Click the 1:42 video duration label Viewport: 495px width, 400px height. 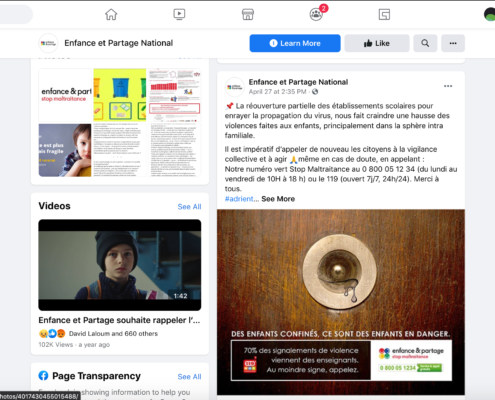(180, 296)
